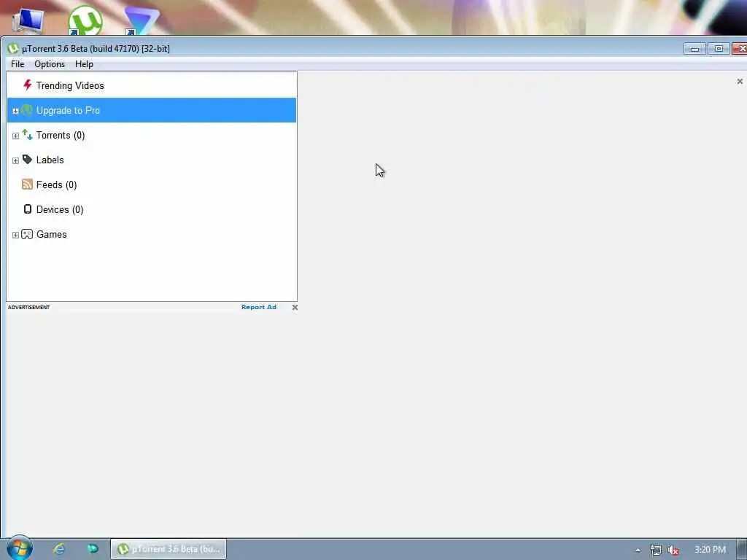Open the File menu

[18, 64]
